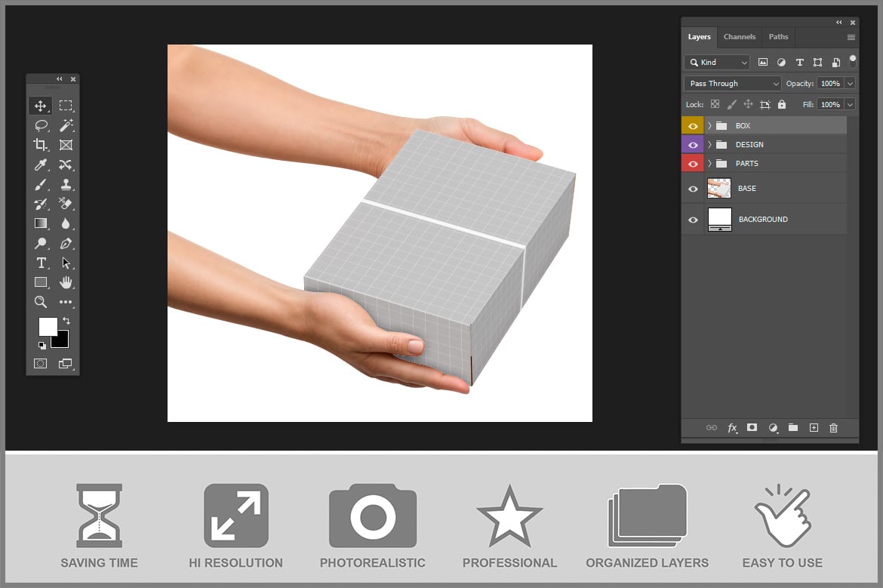Viewport: 883px width, 588px height.
Task: Expand the DESIGN group
Action: (x=709, y=145)
